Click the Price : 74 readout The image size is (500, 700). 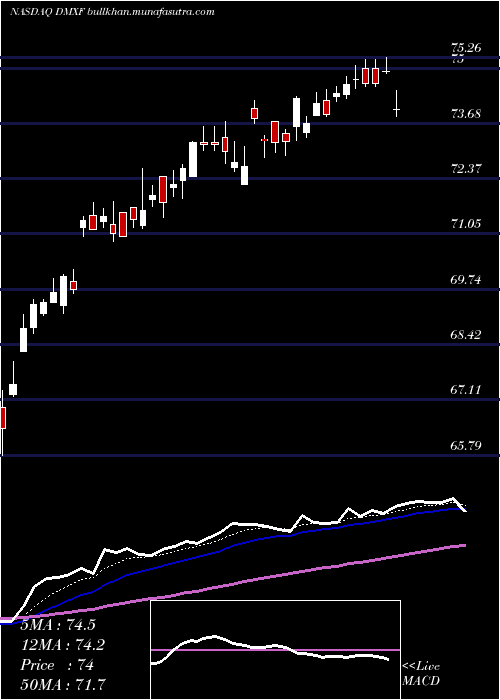[x=57, y=665]
